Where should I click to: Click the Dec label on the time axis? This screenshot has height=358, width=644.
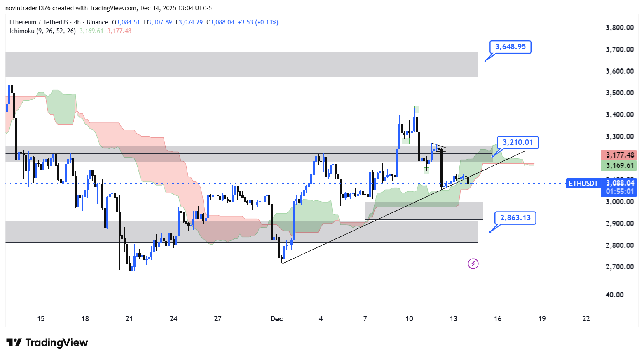tap(276, 319)
